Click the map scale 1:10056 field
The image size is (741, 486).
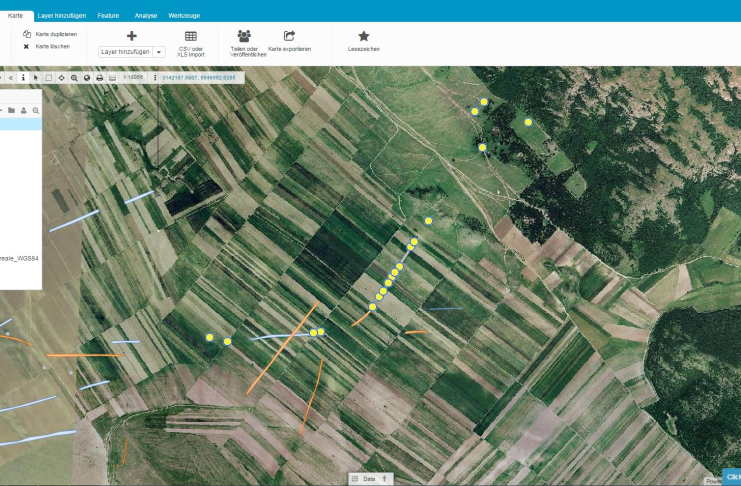[x=134, y=77]
